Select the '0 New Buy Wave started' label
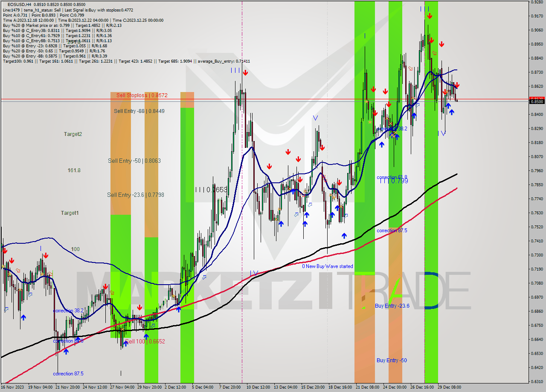The height and width of the screenshot is (392, 546). 328,266
